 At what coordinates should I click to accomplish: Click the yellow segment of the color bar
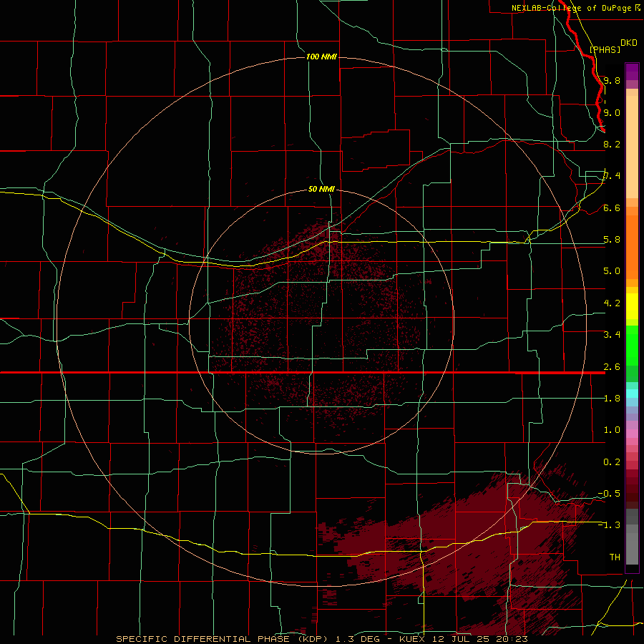[632, 306]
